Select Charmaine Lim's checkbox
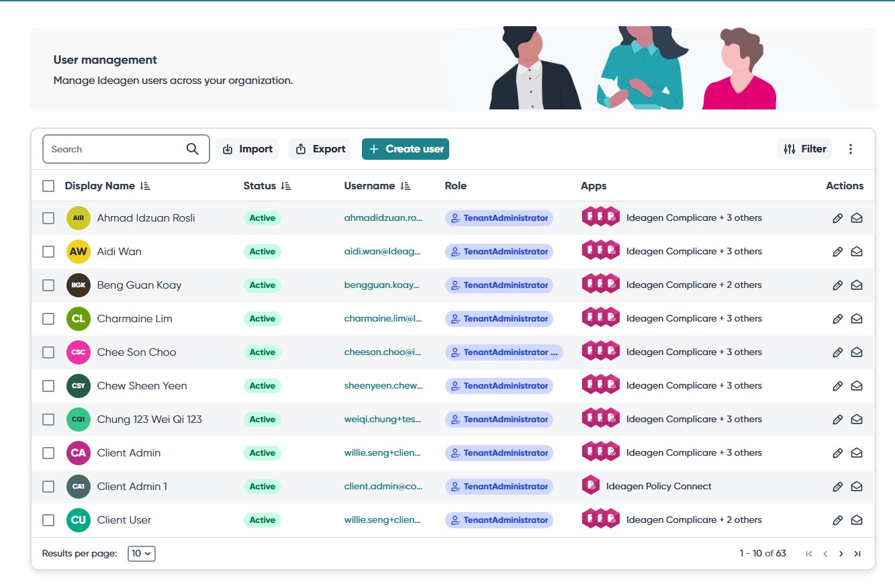Image resolution: width=895 pixels, height=588 pixels. click(48, 319)
